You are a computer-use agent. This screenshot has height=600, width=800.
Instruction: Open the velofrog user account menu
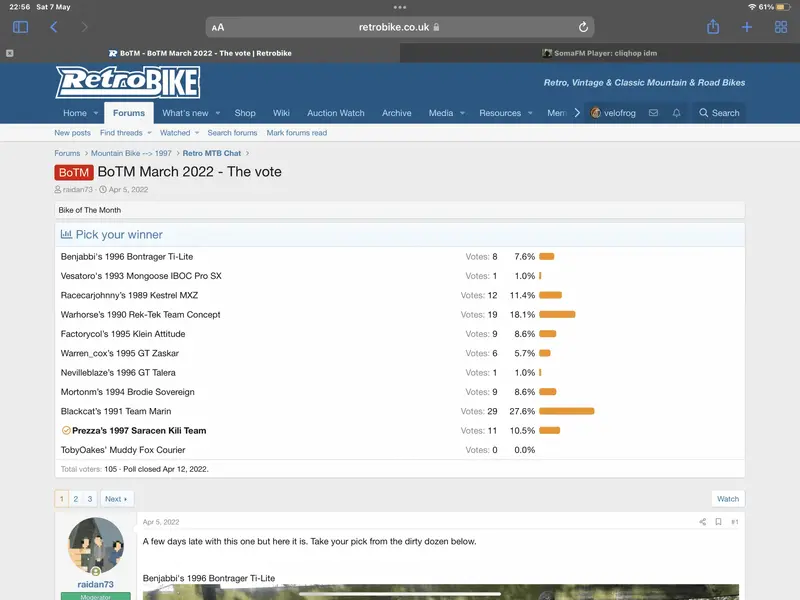tap(613, 113)
